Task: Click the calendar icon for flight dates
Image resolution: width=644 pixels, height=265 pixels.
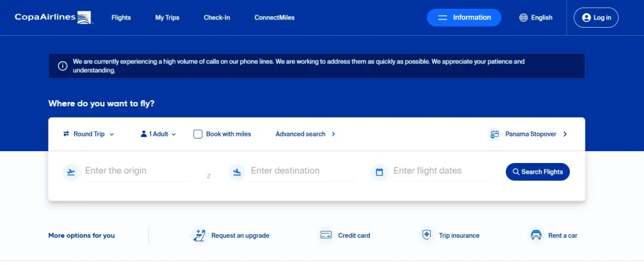Action: pos(379,171)
